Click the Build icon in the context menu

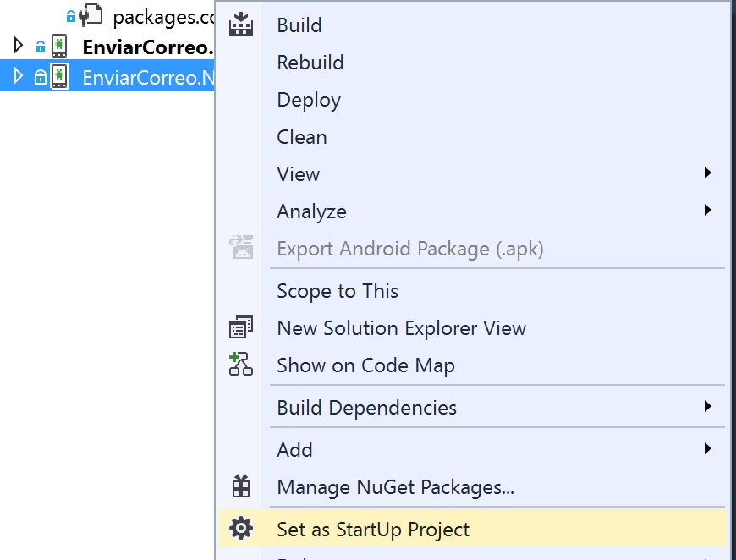coord(241,25)
